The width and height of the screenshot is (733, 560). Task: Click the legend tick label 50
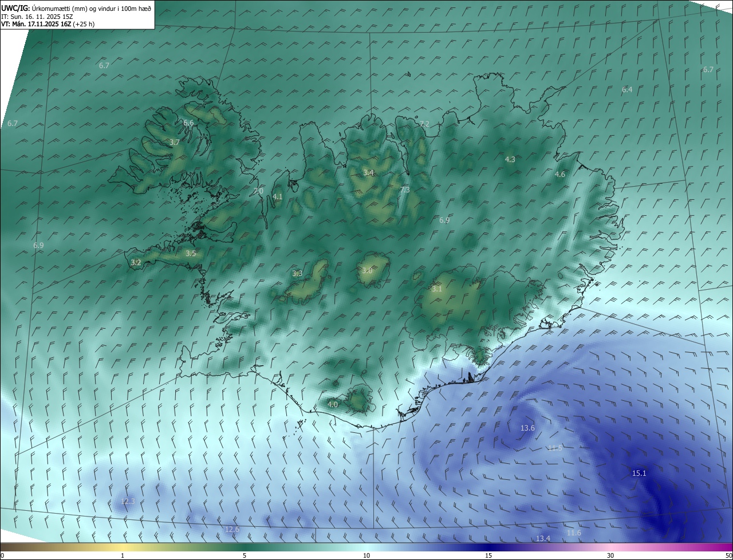728,555
